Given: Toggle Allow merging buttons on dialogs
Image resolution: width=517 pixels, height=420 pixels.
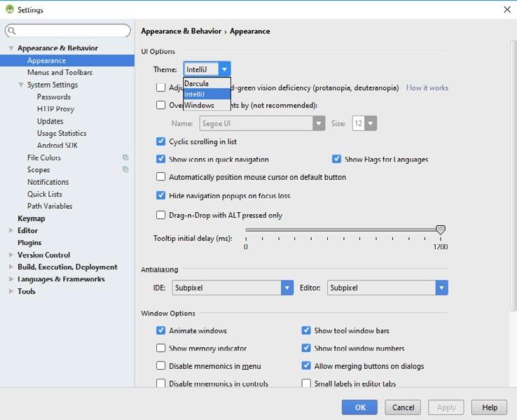Looking at the screenshot, I should 306,365.
